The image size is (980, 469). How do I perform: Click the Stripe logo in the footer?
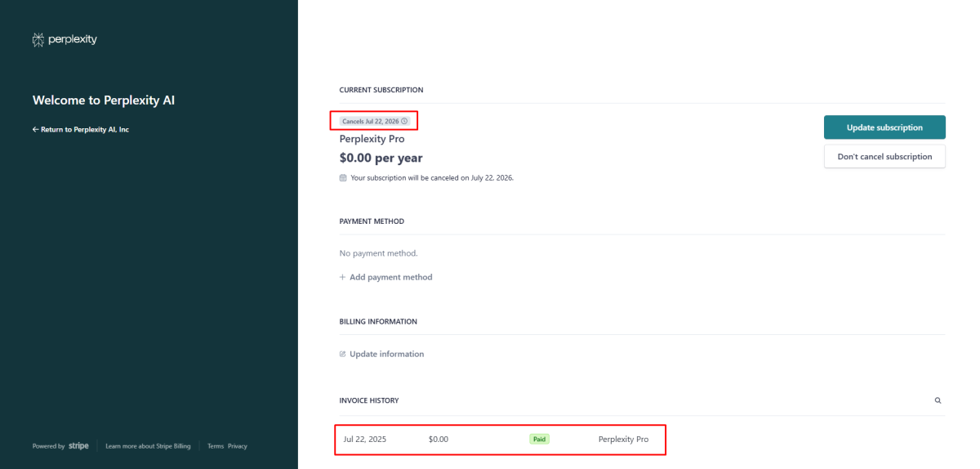tap(79, 446)
